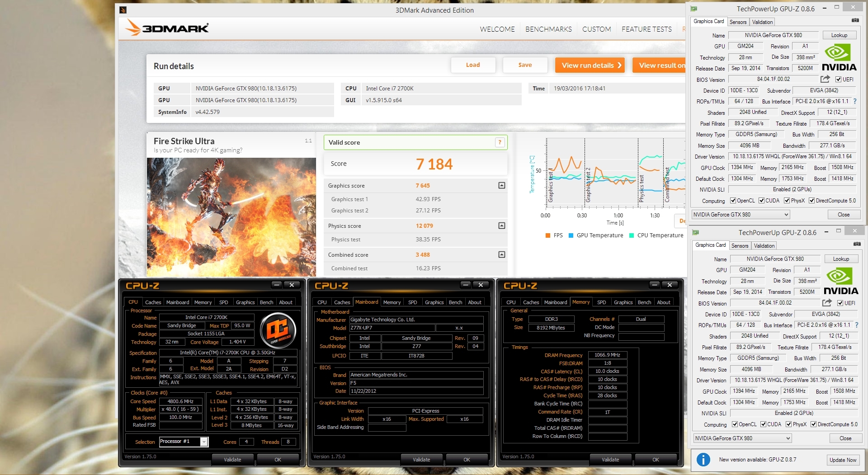868x475 pixels.
Task: Switch to Validation tab in lower GPU-Z window
Action: [x=764, y=246]
